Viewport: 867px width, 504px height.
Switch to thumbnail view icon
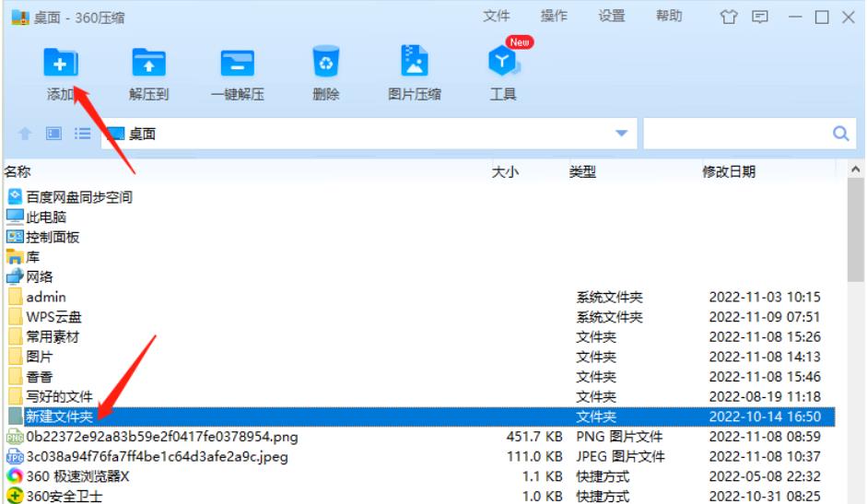pyautogui.click(x=53, y=134)
